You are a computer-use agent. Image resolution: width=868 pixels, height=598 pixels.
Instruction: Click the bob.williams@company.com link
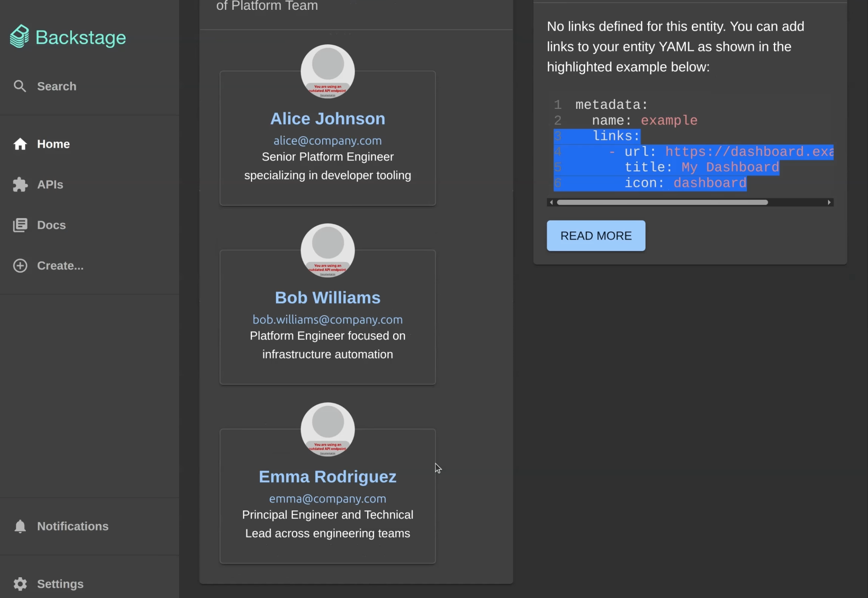pyautogui.click(x=328, y=320)
